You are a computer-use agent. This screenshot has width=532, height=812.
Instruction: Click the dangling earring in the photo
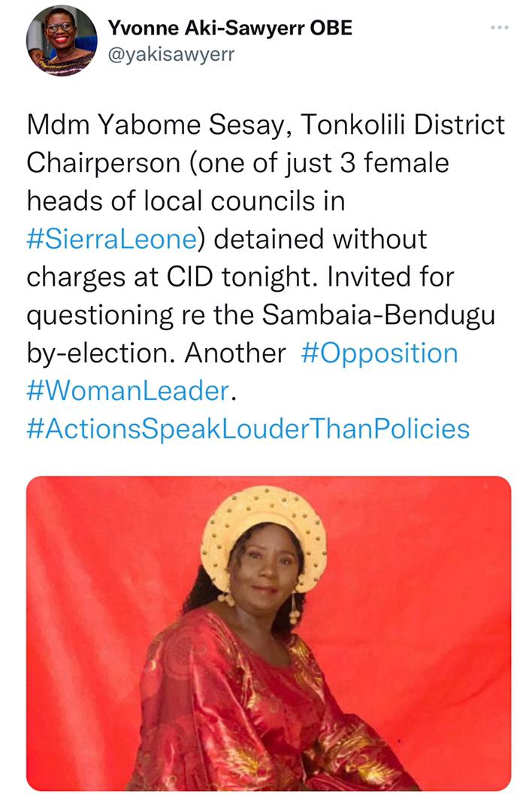(295, 607)
